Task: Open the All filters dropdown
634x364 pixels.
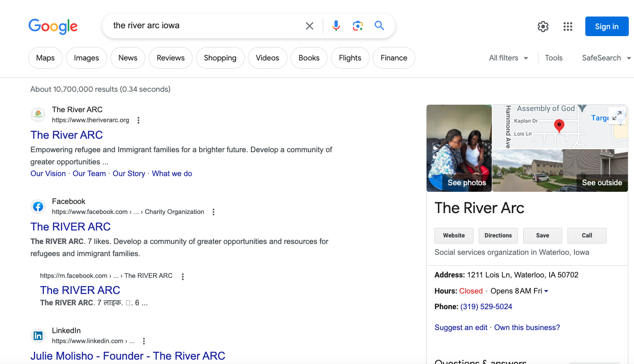Action: (508, 58)
